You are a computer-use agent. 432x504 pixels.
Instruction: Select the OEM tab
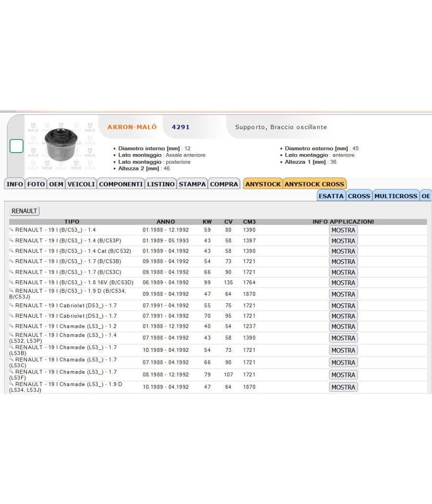pos(56,184)
